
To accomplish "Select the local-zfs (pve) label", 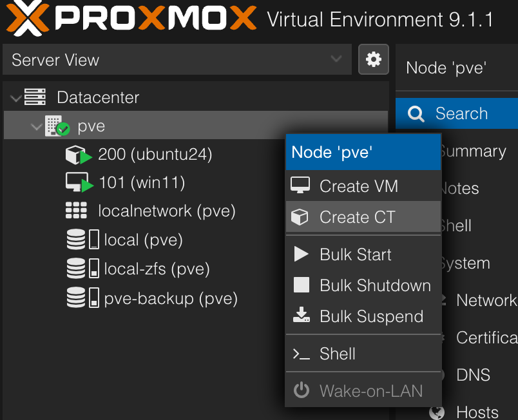I will 157,269.
